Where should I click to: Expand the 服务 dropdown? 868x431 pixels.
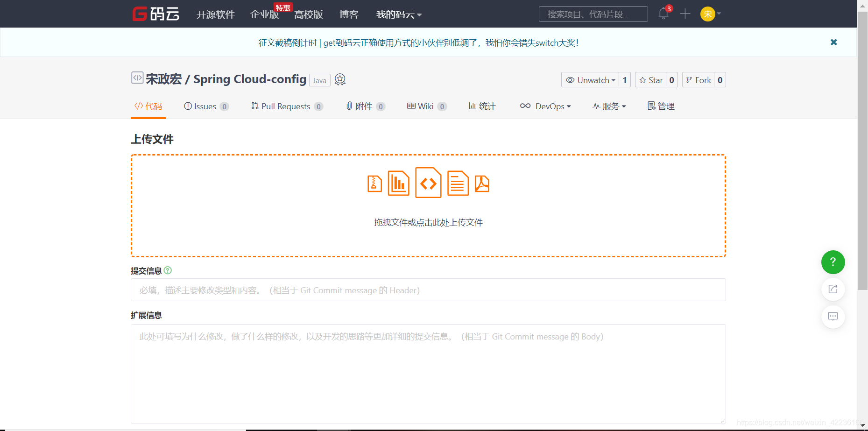pyautogui.click(x=609, y=106)
